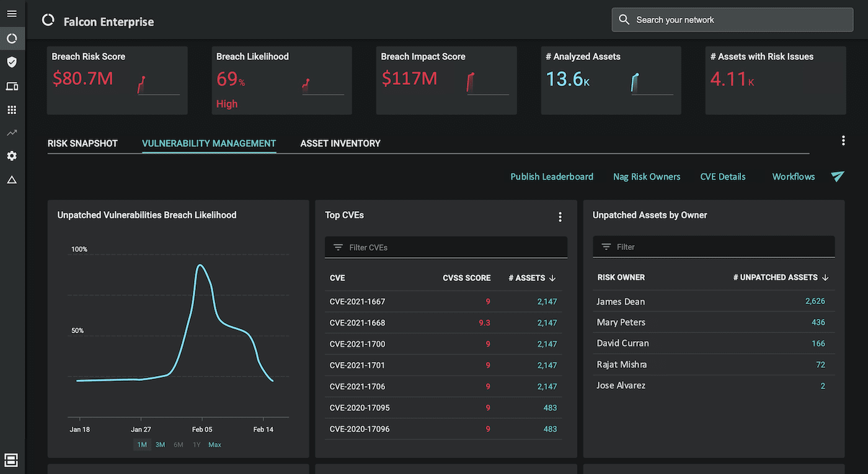The width and height of the screenshot is (868, 474).
Task: Click the $117M Breach Impact Score value
Action: click(x=409, y=78)
